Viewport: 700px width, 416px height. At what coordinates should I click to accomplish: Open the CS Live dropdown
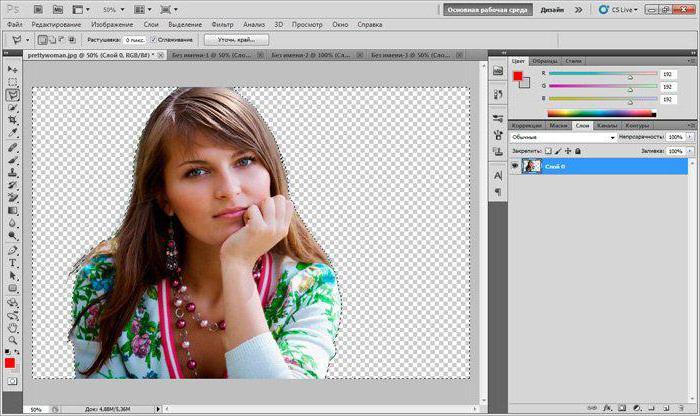(618, 9)
